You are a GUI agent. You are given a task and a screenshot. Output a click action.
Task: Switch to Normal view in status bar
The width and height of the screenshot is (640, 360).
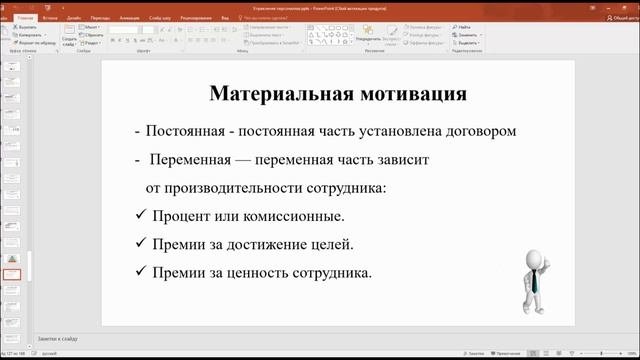(x=533, y=353)
